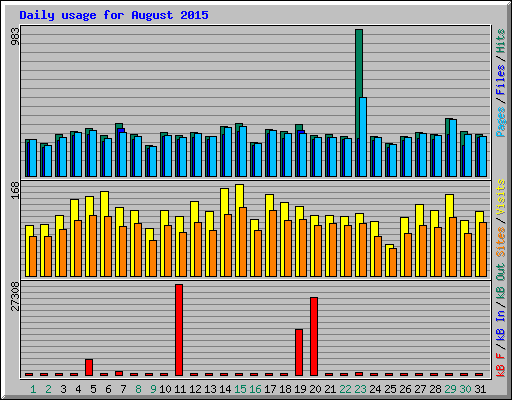Click the 'Visits' legend label

[500, 197]
